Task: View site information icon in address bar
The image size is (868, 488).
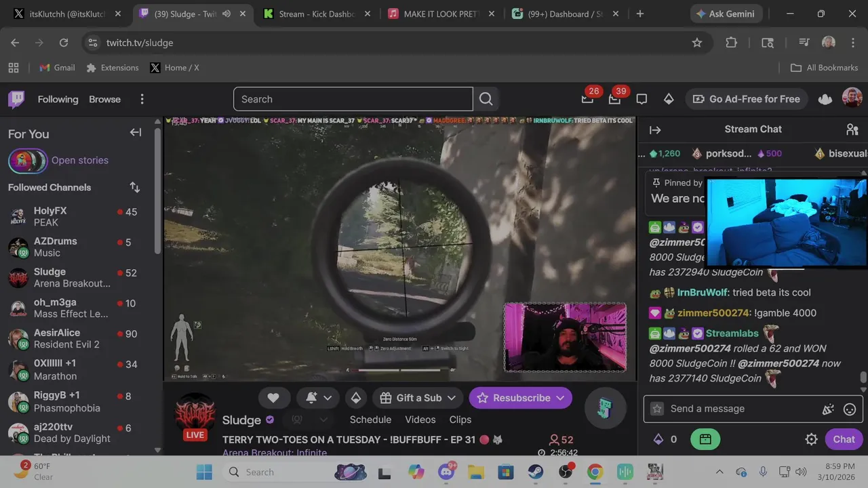Action: click(x=94, y=43)
